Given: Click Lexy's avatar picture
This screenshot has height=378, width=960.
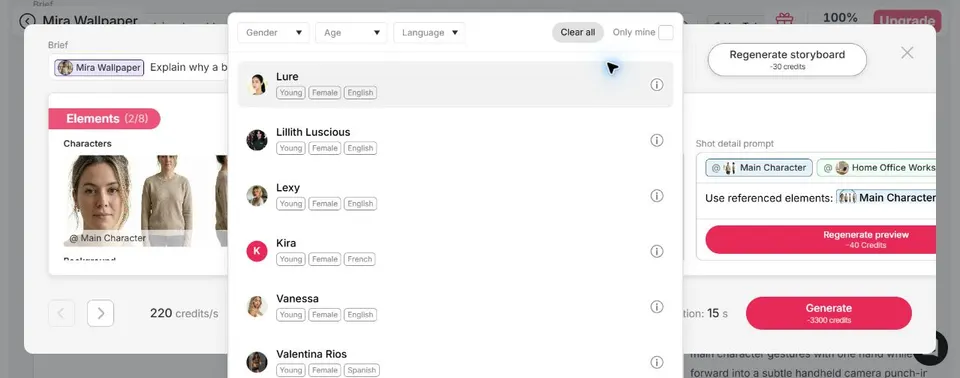Looking at the screenshot, I should 257,195.
